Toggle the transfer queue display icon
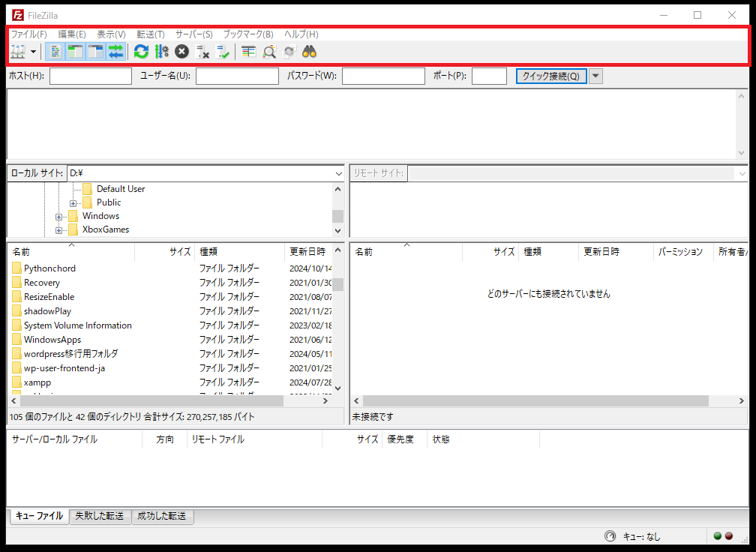The width and height of the screenshot is (756, 552). [115, 52]
